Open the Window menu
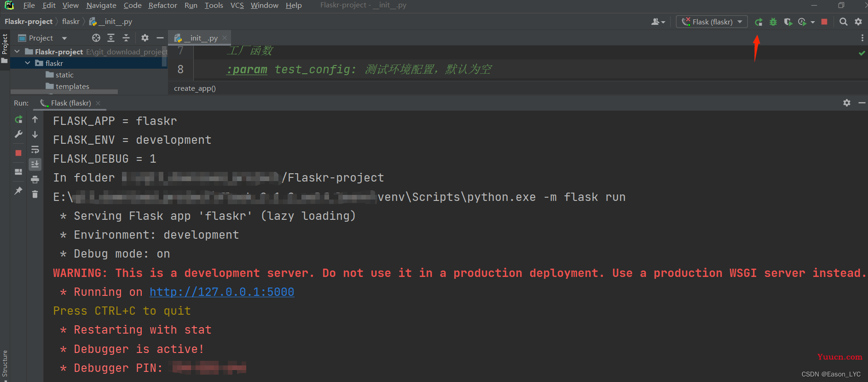Viewport: 868px width, 382px height. (265, 6)
